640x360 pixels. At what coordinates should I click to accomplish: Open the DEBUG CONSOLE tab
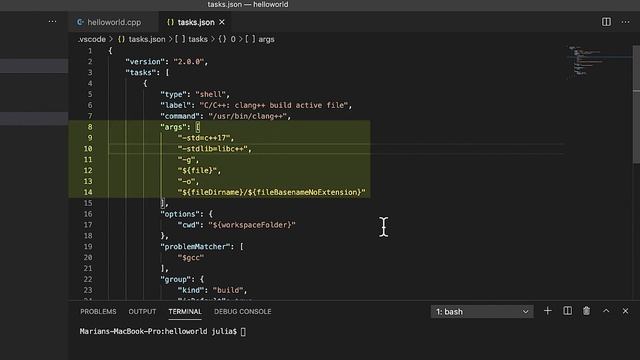click(x=242, y=311)
